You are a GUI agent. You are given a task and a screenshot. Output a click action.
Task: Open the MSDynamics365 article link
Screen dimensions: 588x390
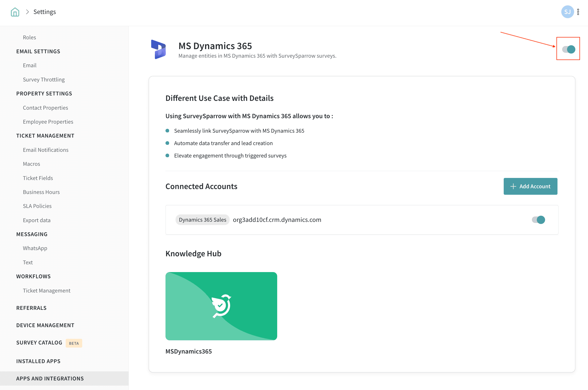click(189, 351)
